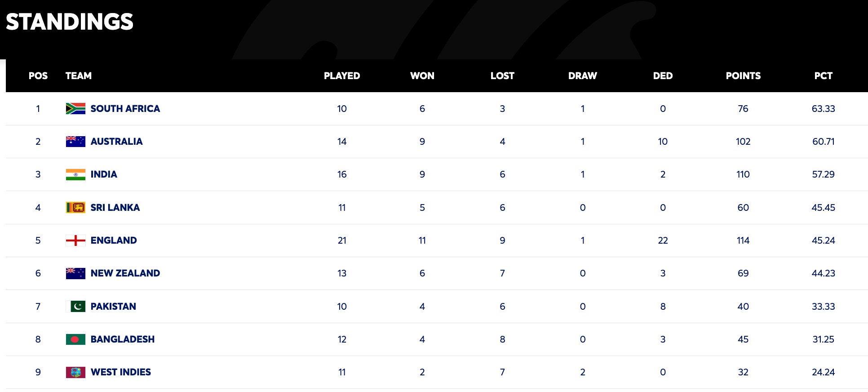The height and width of the screenshot is (392, 868).
Task: Click the POINTS column header
Action: coord(743,76)
